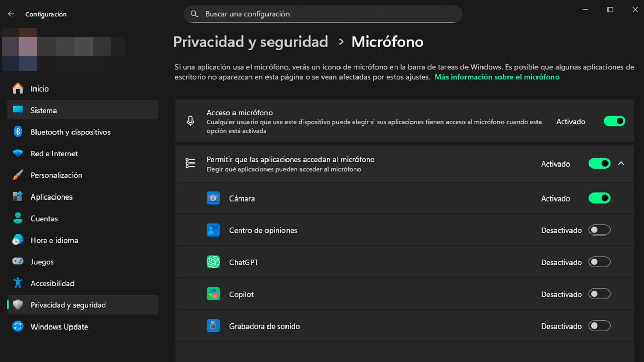644x362 pixels.
Task: Click the Windows Update icon
Action: [17, 327]
